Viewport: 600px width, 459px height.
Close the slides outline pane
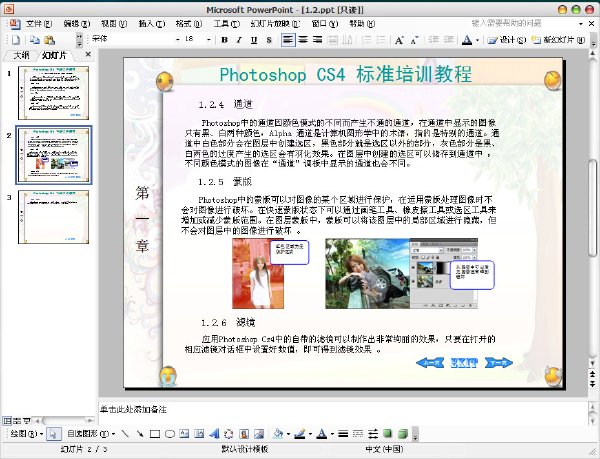click(x=88, y=55)
